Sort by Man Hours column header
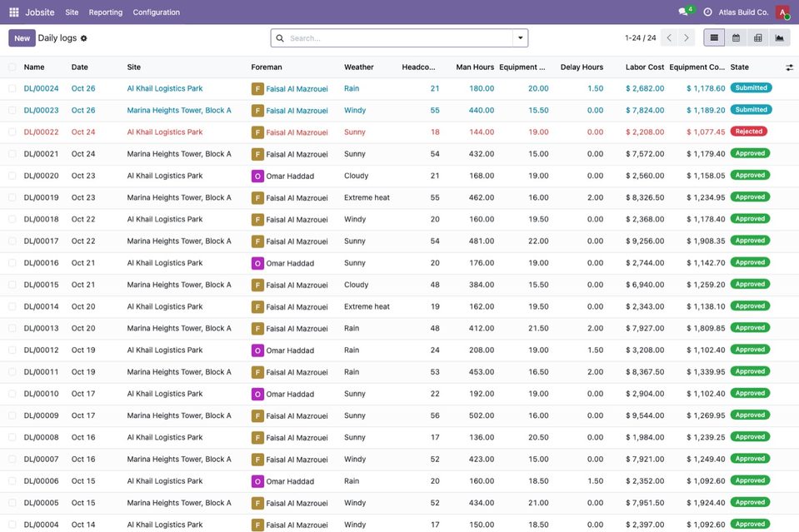Viewport: 799px width, 532px height. pyautogui.click(x=475, y=67)
